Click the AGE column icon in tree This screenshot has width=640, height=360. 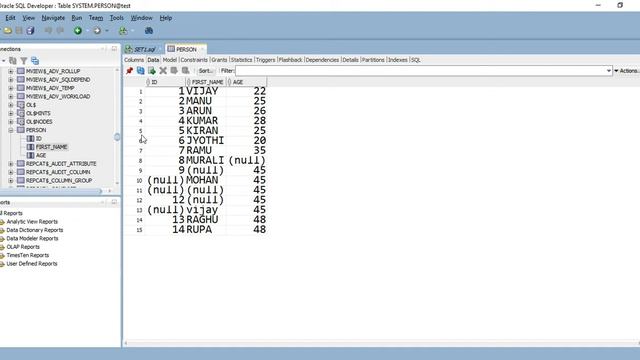point(30,155)
